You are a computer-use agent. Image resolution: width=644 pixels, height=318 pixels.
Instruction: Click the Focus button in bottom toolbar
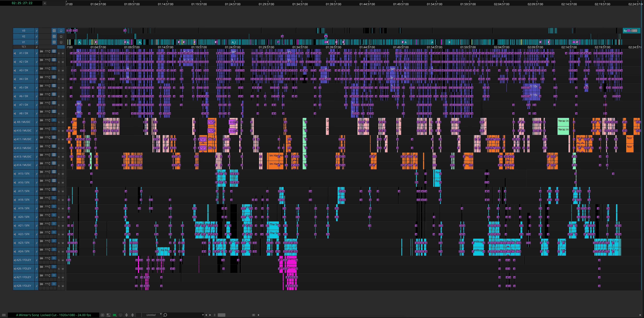tap(102, 315)
